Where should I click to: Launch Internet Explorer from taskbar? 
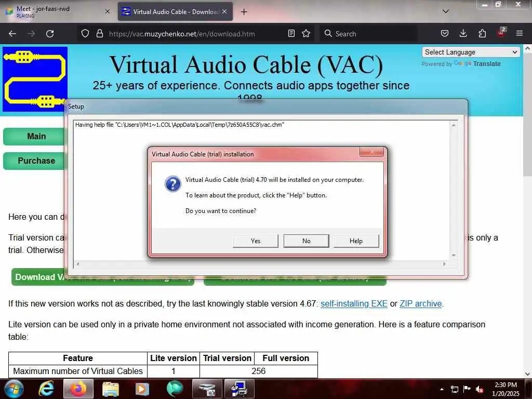pyautogui.click(x=46, y=389)
